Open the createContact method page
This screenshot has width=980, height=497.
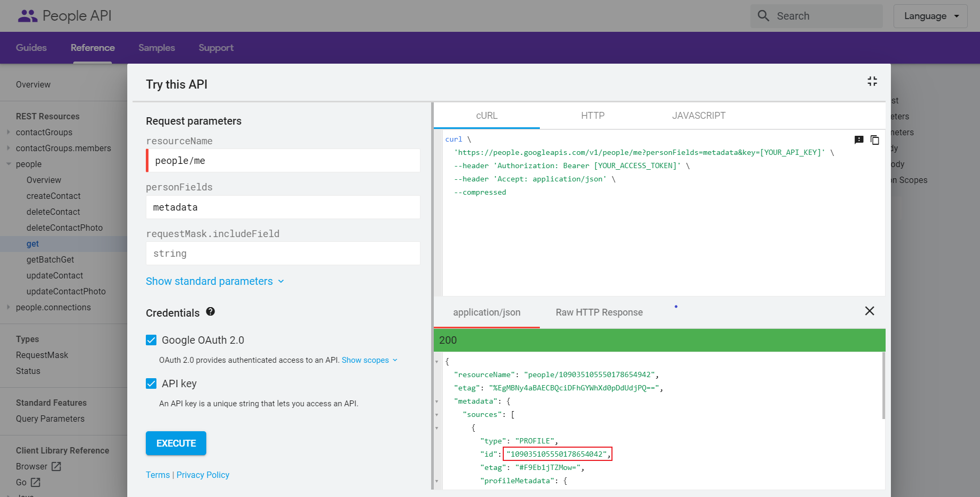(x=54, y=196)
